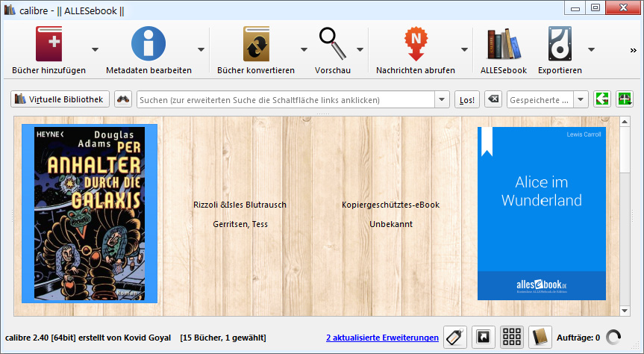Viewport: 644px width, 354px height.
Task: Click the scrollbar down arrow in book grid
Action: coord(625,311)
